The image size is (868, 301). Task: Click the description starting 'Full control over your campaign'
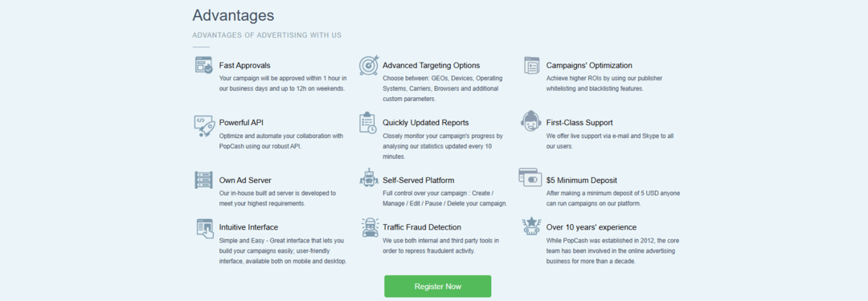point(444,198)
